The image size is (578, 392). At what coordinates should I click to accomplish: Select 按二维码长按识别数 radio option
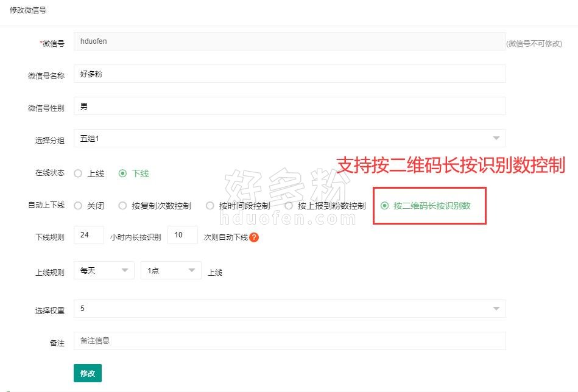[384, 206]
